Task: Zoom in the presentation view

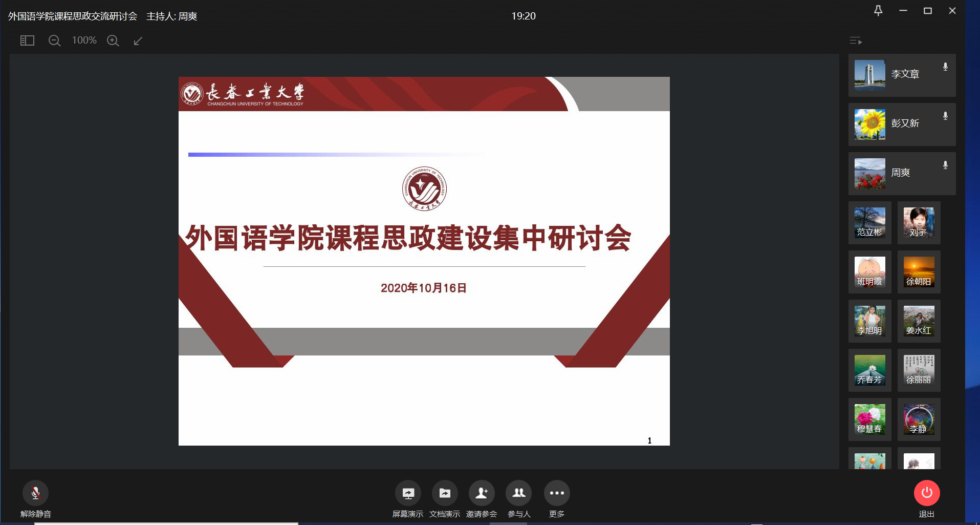Action: point(113,40)
